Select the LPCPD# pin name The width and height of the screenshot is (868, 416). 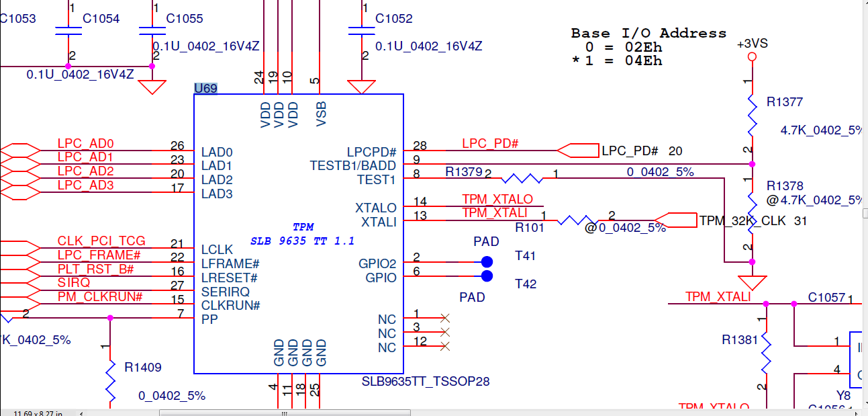(371, 152)
